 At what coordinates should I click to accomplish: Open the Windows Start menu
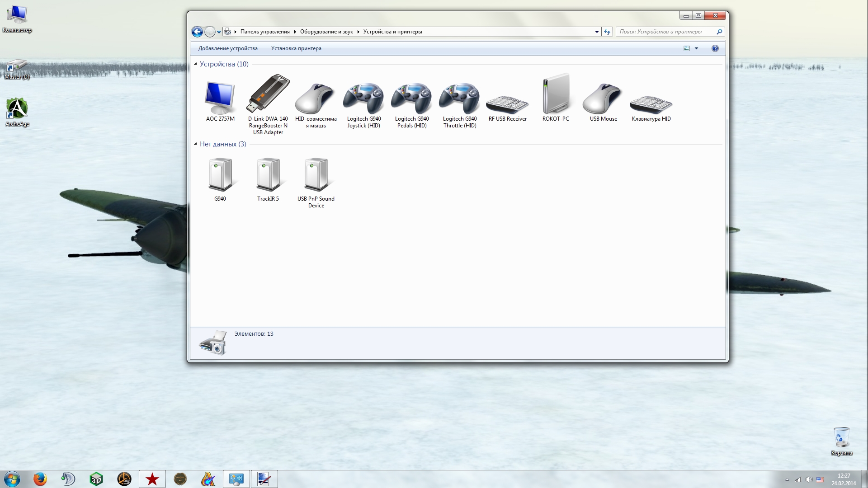[x=12, y=479]
